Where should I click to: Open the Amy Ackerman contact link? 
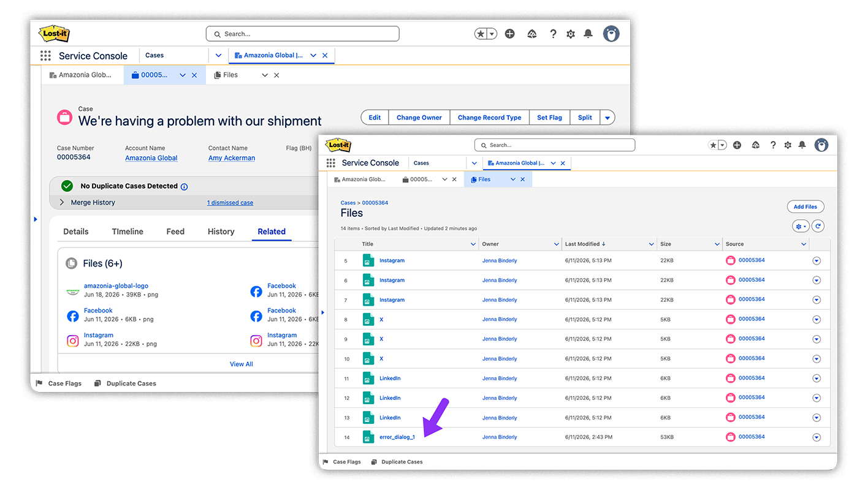pyautogui.click(x=232, y=158)
